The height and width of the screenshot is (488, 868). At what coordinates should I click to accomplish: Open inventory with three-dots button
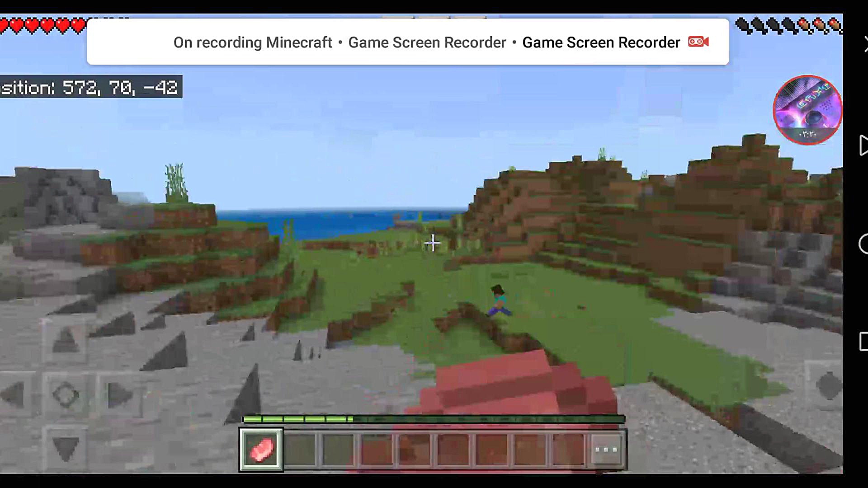tap(606, 450)
